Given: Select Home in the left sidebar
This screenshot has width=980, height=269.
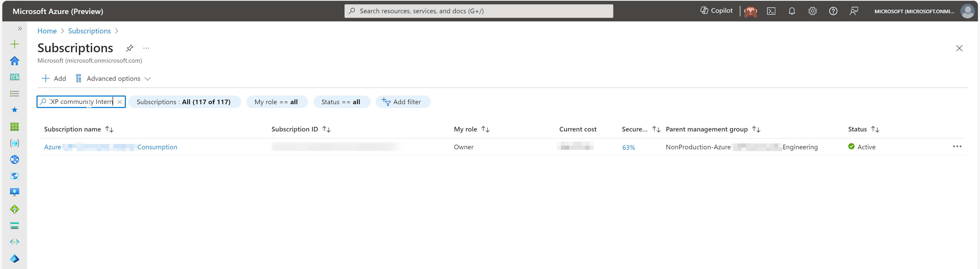Looking at the screenshot, I should coord(15,61).
